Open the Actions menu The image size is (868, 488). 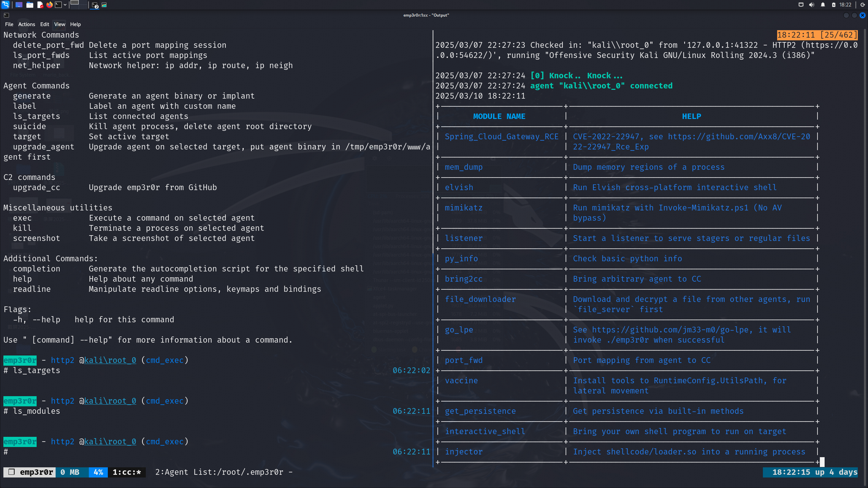pos(26,24)
